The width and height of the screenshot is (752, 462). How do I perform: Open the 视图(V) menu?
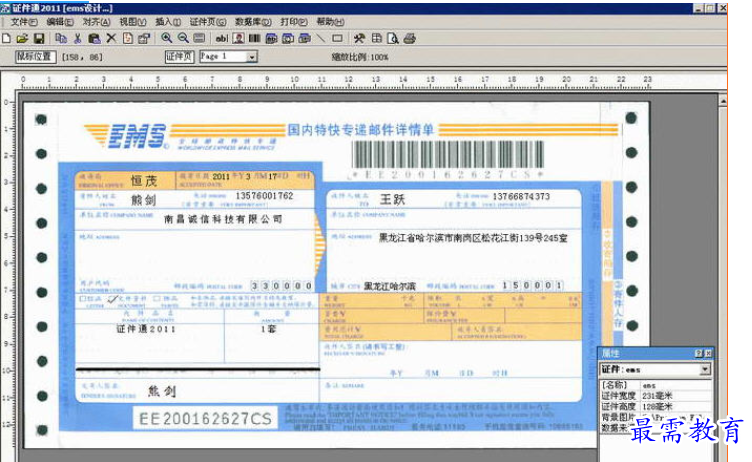[x=132, y=22]
